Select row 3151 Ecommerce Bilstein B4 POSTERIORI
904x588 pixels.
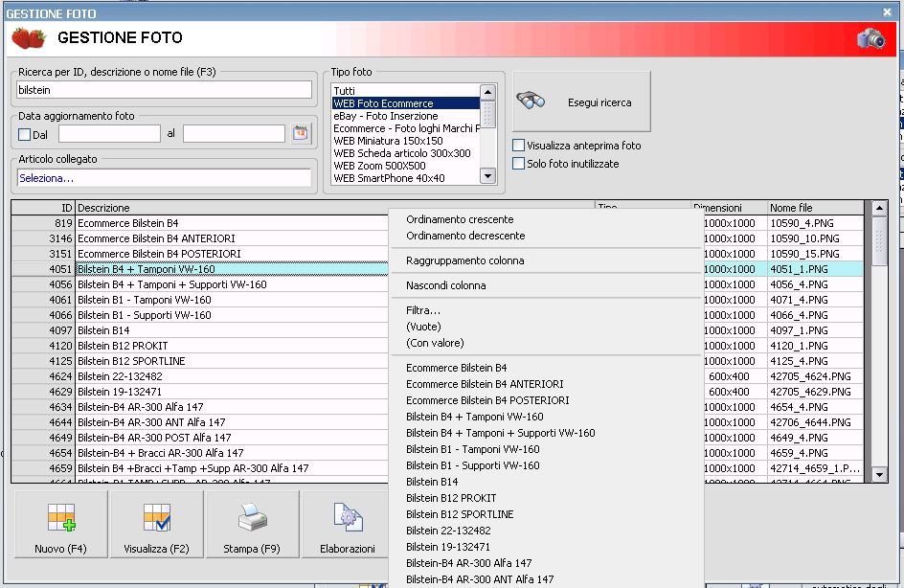tap(199, 254)
